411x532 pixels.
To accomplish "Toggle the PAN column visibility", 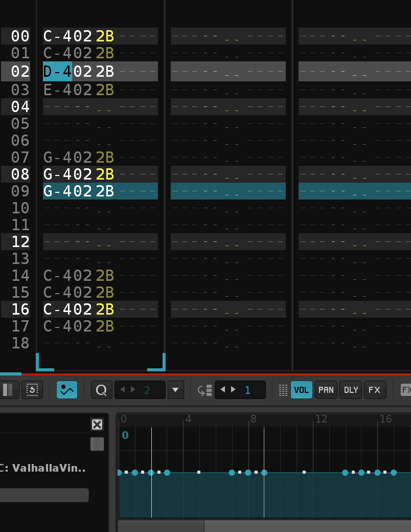I will pyautogui.click(x=326, y=390).
